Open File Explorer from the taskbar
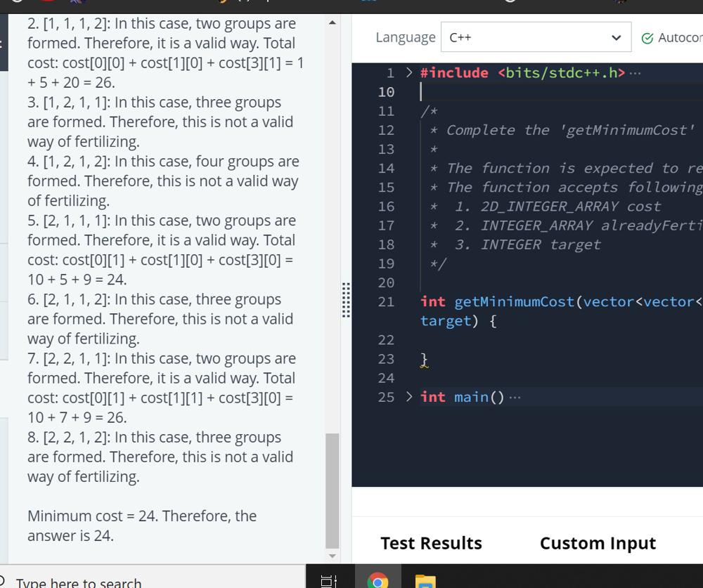703x588 pixels. 425,581
